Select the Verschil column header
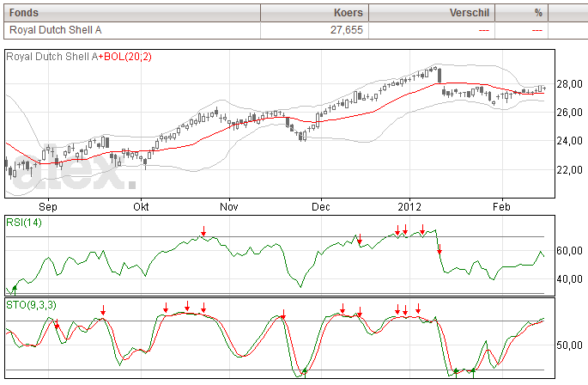Viewport: 588px width, 385px height. pos(432,13)
